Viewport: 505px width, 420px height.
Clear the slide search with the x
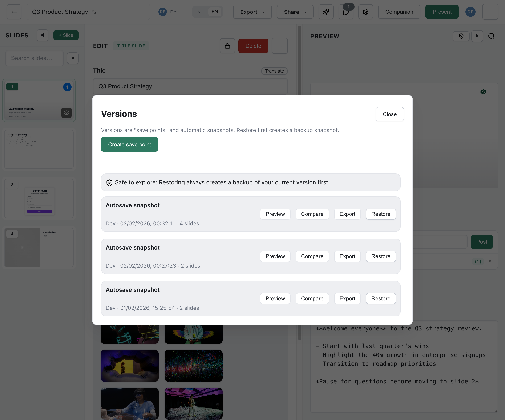click(73, 58)
